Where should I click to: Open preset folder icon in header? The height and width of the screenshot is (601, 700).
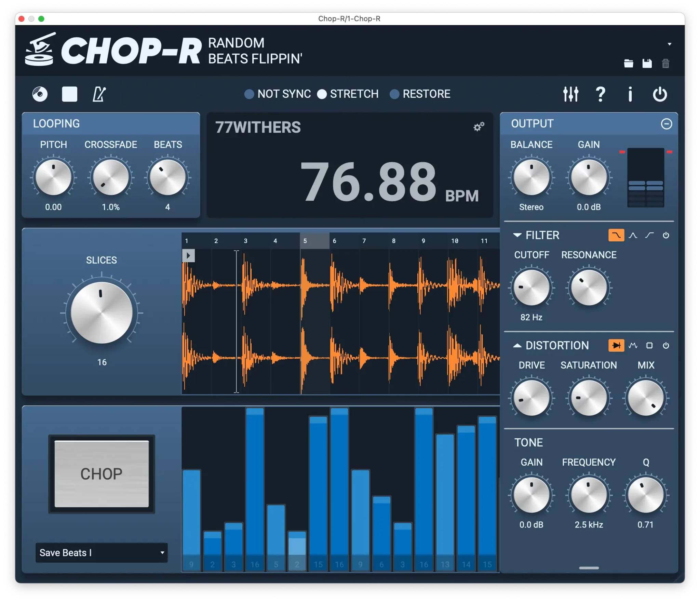[628, 64]
